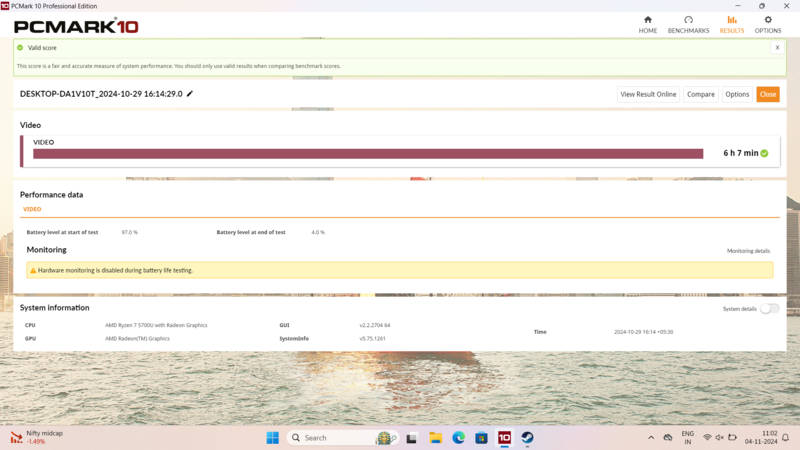Click View Result Online button
The width and height of the screenshot is (800, 450).
(x=648, y=94)
